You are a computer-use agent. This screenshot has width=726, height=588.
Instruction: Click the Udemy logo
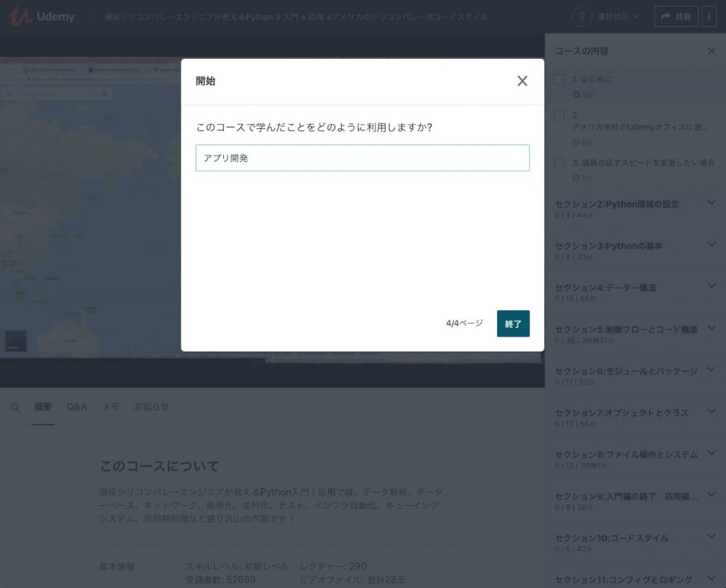tap(41, 16)
